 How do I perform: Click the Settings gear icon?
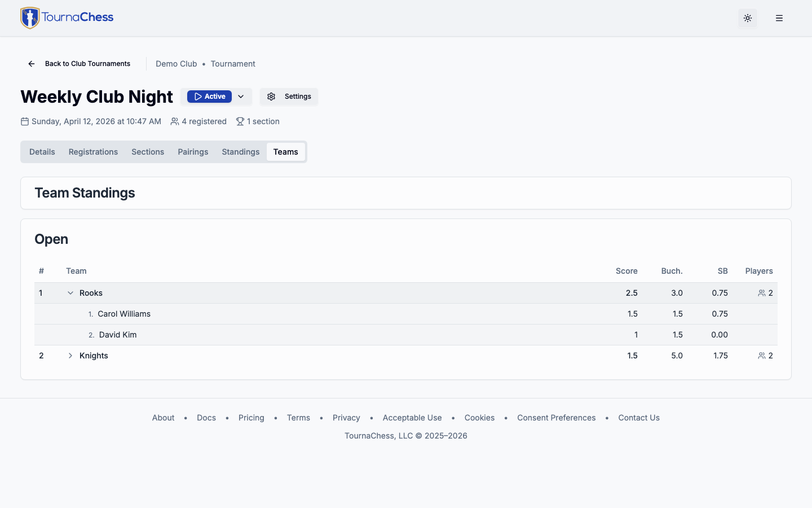point(271,97)
